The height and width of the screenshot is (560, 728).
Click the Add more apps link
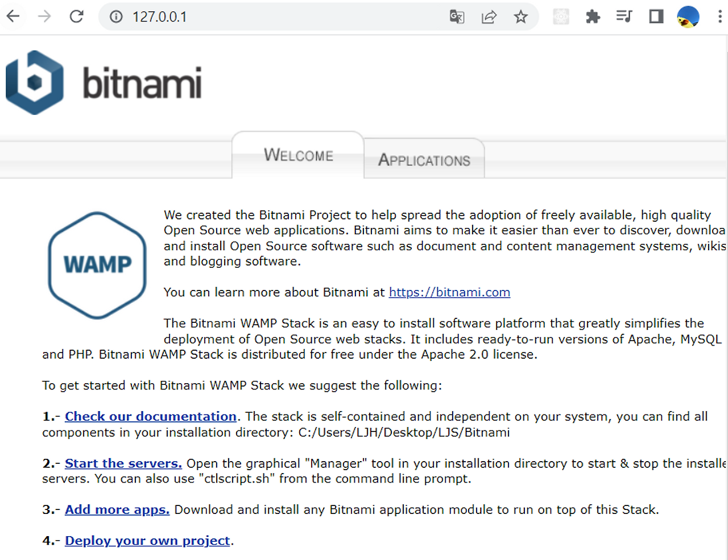tap(117, 509)
